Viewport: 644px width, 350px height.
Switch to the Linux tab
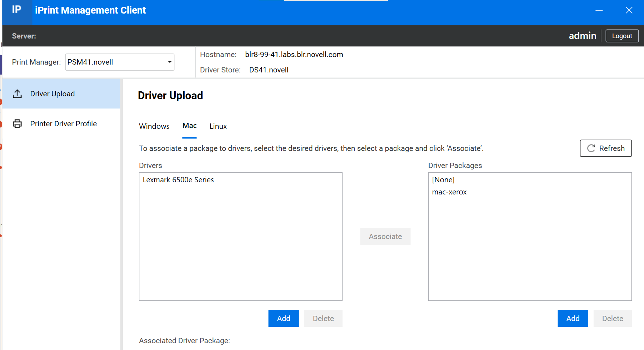click(218, 126)
